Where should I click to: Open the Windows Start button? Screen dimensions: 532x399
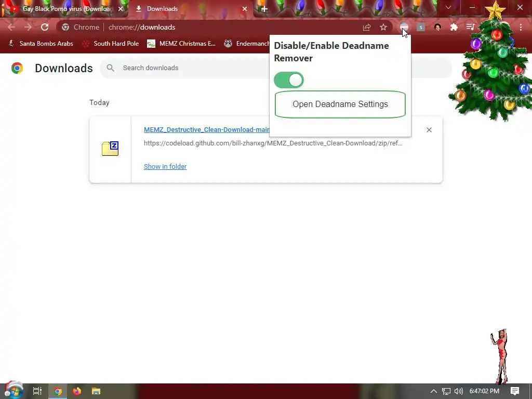pos(13,391)
